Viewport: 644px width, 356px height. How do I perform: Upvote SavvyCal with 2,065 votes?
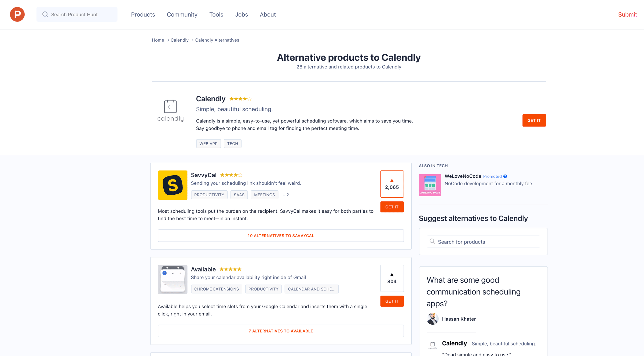pos(392,184)
